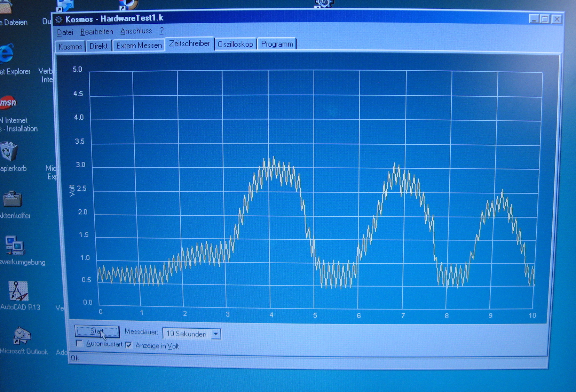Image resolution: width=576 pixels, height=392 pixels.
Task: Open the ? help menu
Action: [161, 31]
